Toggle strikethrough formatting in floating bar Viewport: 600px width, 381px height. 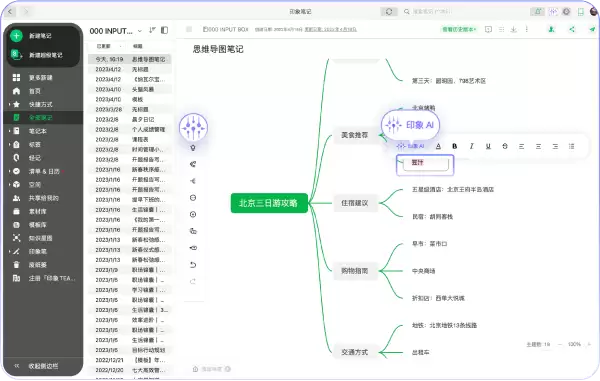point(505,146)
